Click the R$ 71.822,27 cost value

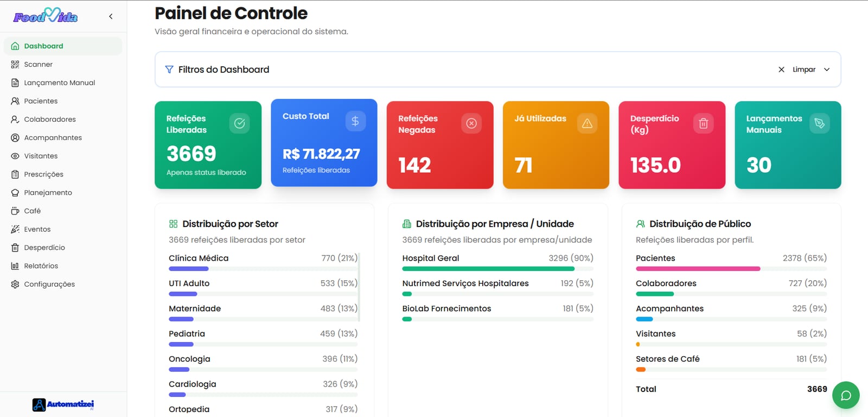321,154
